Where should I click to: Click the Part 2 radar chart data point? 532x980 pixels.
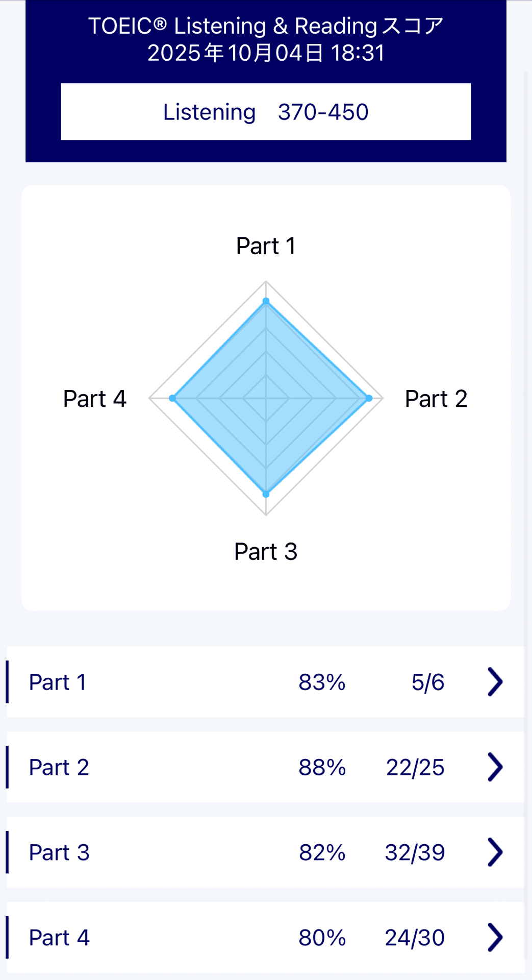click(369, 398)
